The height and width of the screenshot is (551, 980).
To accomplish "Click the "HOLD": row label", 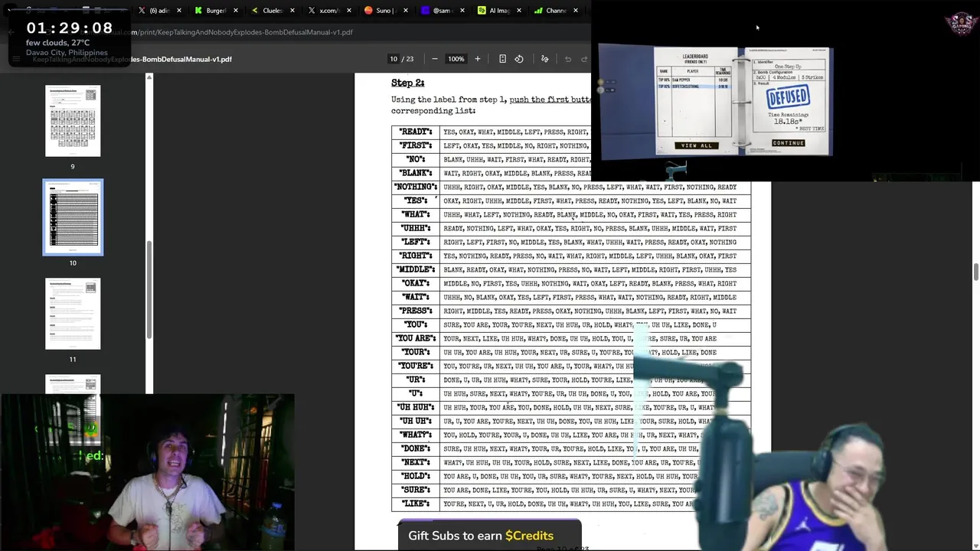I will tap(416, 476).
